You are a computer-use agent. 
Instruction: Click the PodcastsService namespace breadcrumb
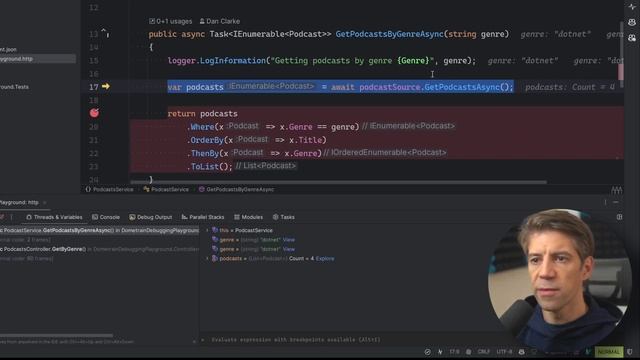[x=109, y=189]
